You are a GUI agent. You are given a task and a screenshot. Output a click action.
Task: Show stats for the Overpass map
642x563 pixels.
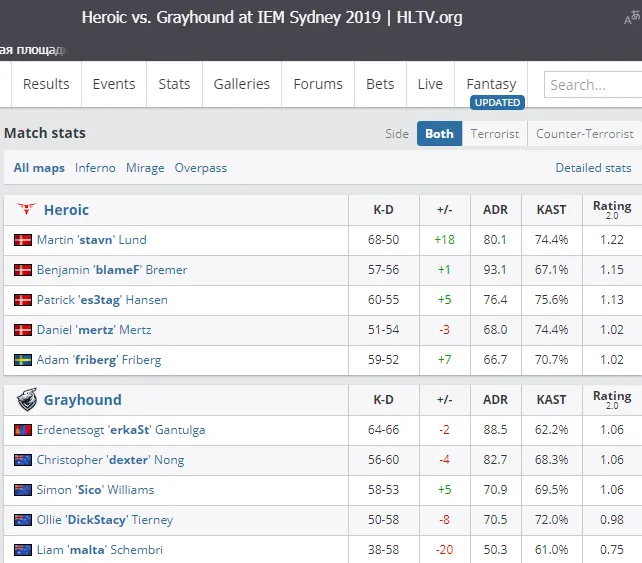(201, 168)
